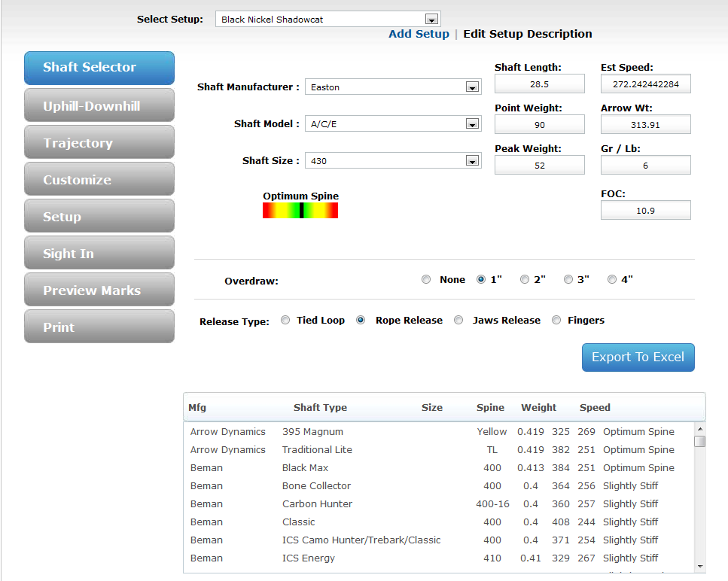Image resolution: width=728 pixels, height=581 pixels.
Task: Click the Optimum Spine color gauge
Action: (300, 211)
